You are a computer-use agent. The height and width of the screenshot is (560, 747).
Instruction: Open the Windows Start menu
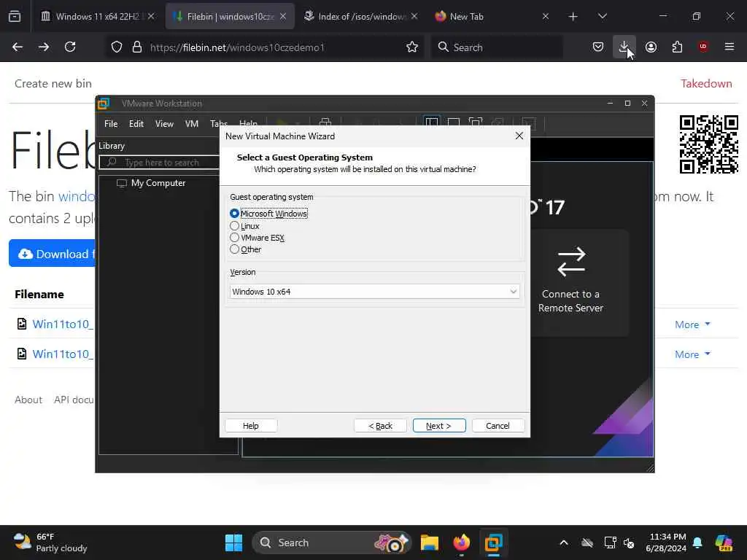(x=233, y=542)
